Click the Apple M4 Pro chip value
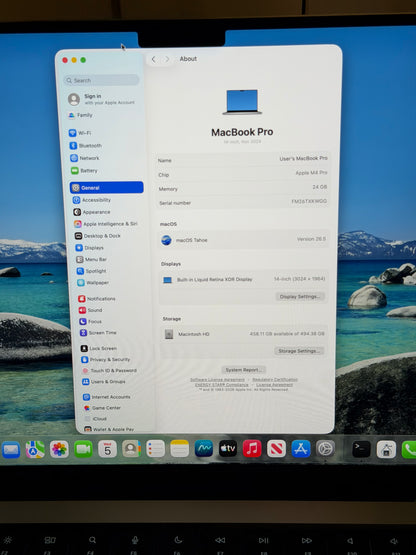416x555 pixels. [311, 173]
